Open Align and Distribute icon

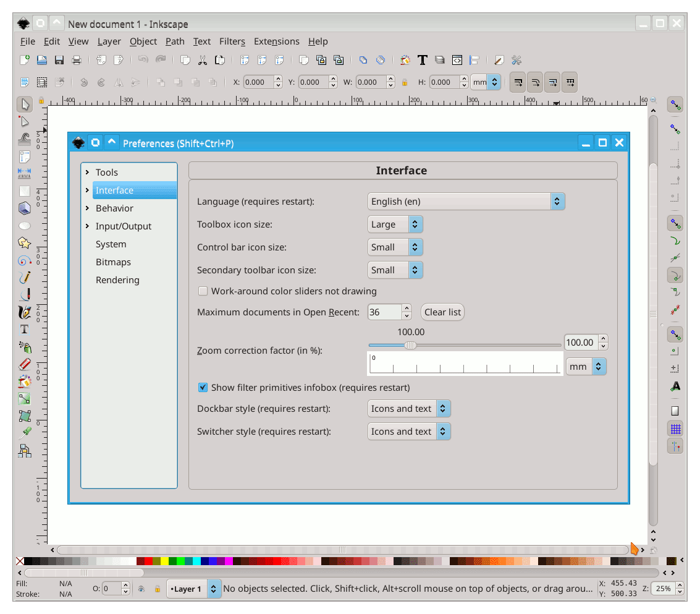(x=474, y=60)
